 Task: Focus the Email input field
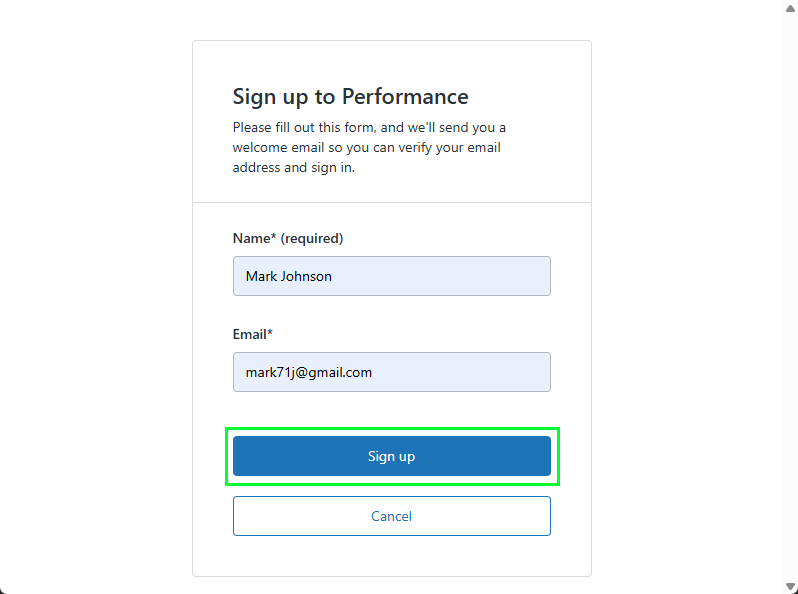pyautogui.click(x=391, y=372)
